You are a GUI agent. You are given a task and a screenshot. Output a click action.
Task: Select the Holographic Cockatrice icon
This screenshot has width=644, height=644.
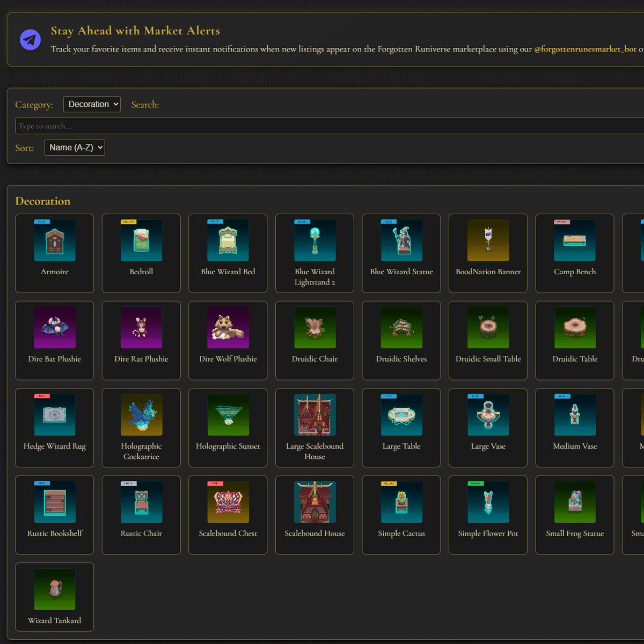pos(141,415)
